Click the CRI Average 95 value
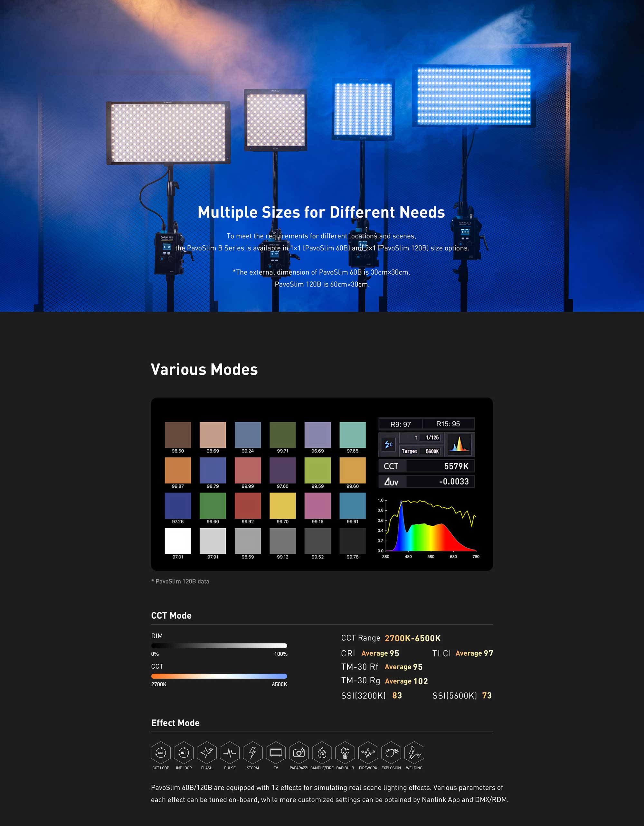644x826 pixels. [380, 653]
